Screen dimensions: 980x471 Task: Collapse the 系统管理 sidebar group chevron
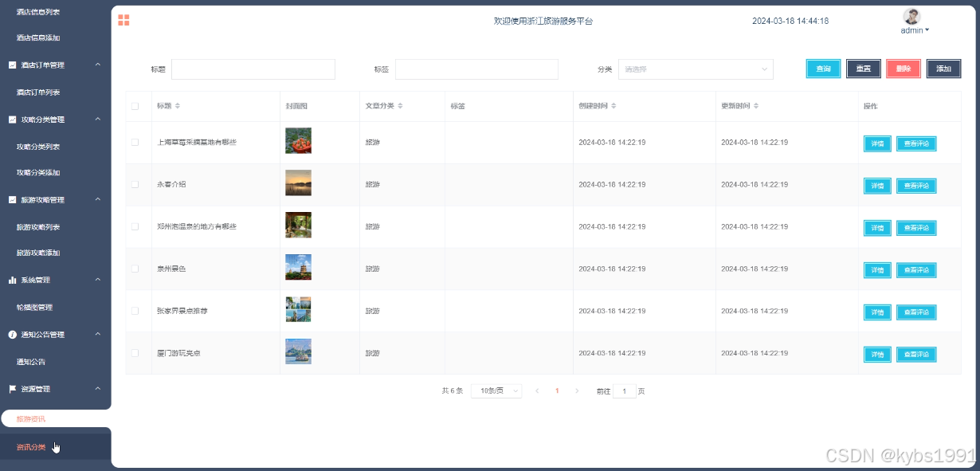click(x=98, y=280)
